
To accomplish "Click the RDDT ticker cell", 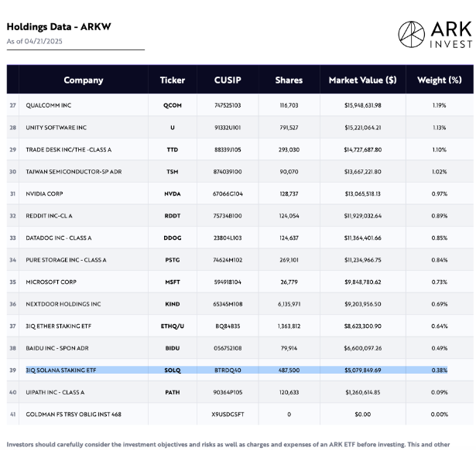I will [x=173, y=216].
